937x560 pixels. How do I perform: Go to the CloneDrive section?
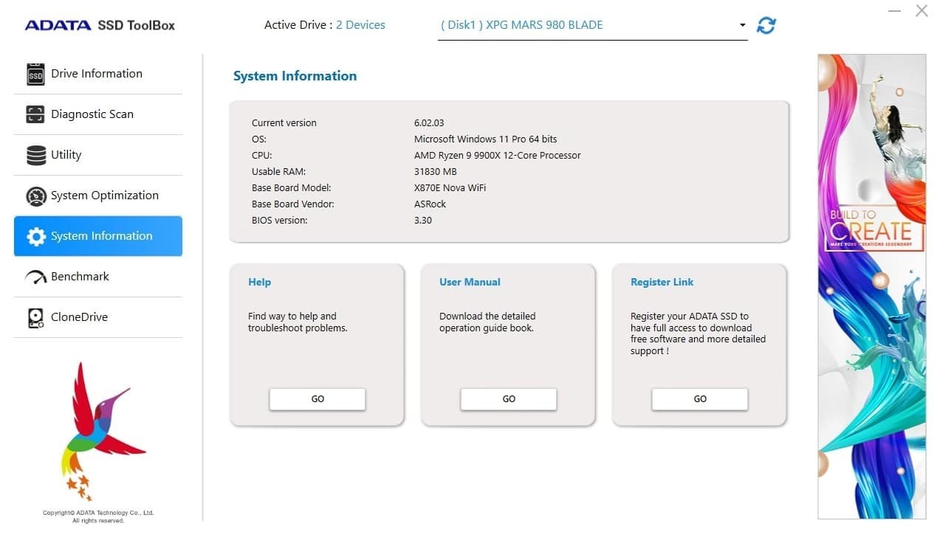pyautogui.click(x=98, y=317)
